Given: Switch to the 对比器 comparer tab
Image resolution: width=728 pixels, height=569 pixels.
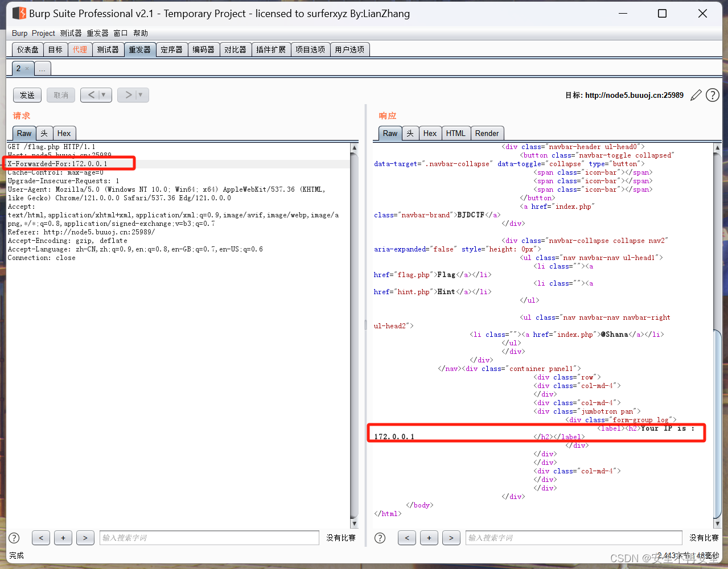Looking at the screenshot, I should click(x=235, y=50).
